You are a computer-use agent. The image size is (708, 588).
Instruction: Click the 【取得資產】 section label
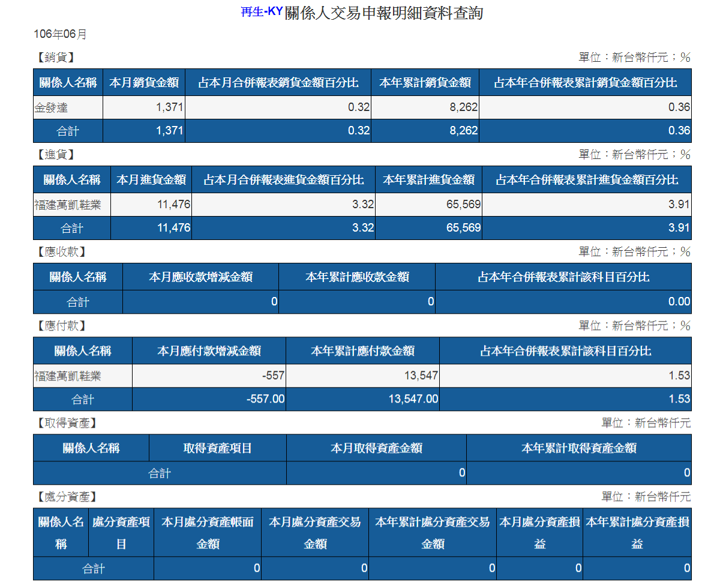pyautogui.click(x=67, y=423)
